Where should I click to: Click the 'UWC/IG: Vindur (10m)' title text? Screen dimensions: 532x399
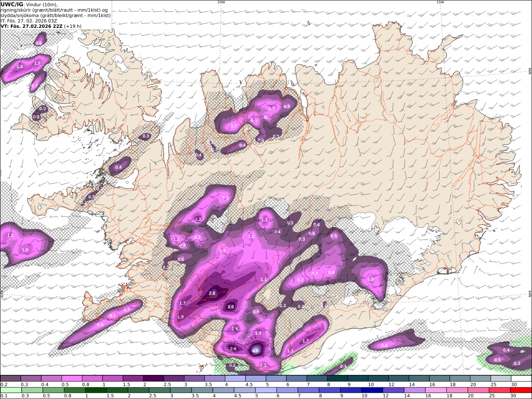[x=29, y=4]
